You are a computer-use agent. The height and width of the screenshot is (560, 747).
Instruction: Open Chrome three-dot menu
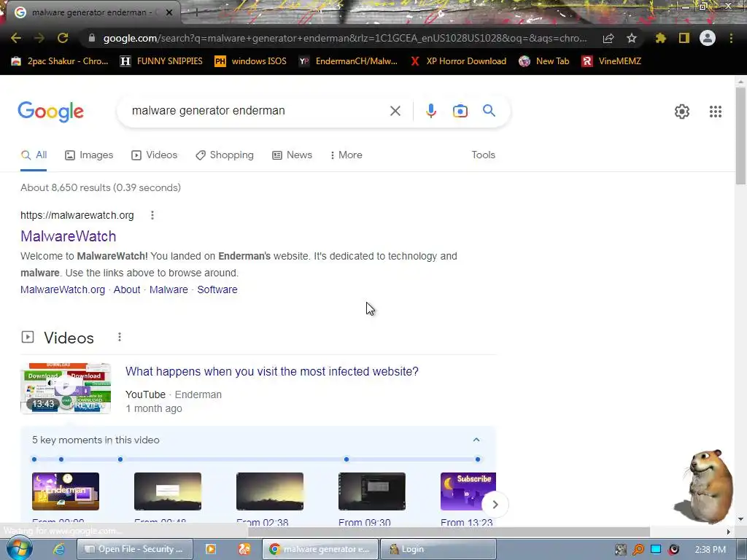click(x=731, y=38)
